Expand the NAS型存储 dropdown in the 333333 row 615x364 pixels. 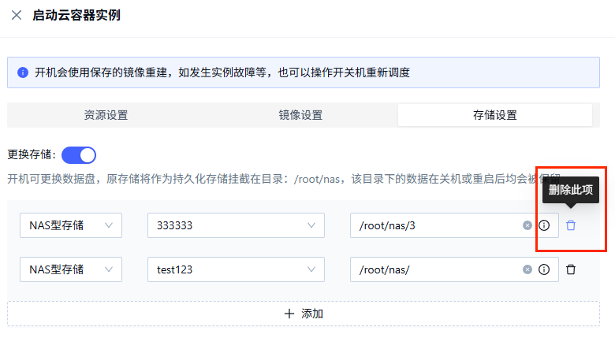pyautogui.click(x=71, y=225)
